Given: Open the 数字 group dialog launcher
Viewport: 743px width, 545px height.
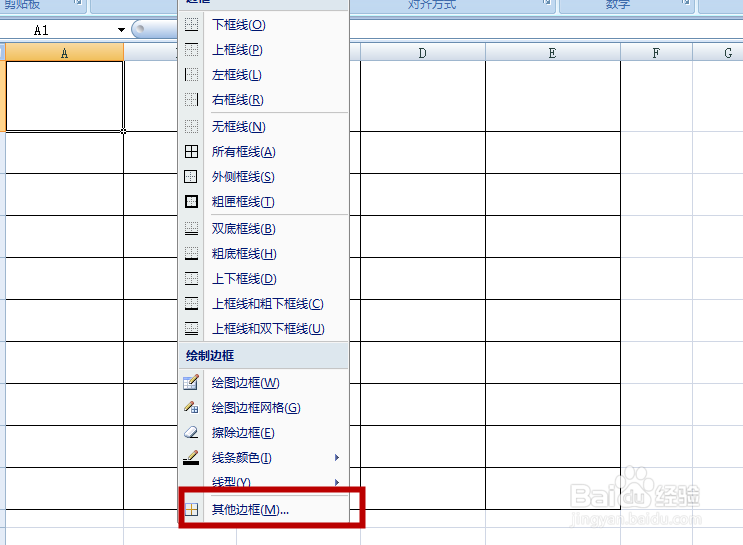Looking at the screenshot, I should coord(685,3).
